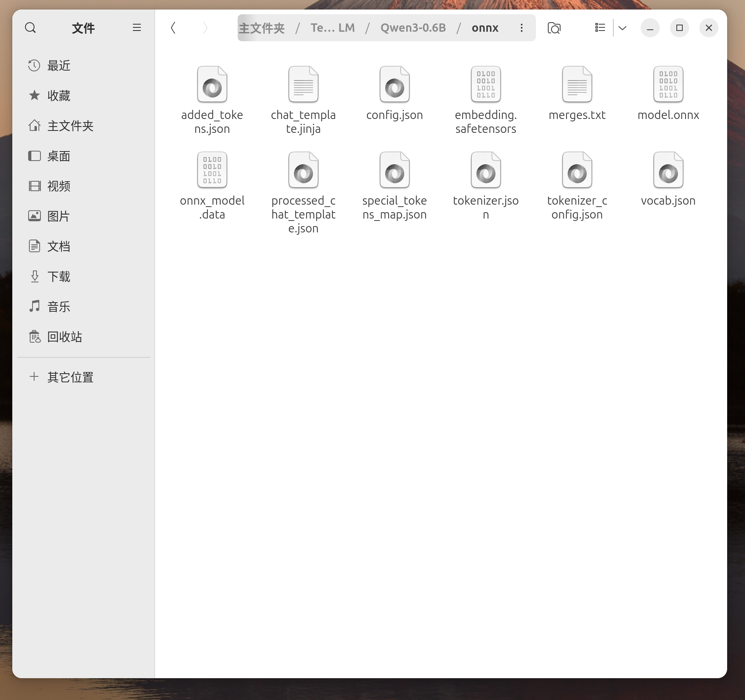
Task: Open the search icon in Files sidebar
Action: (x=31, y=28)
